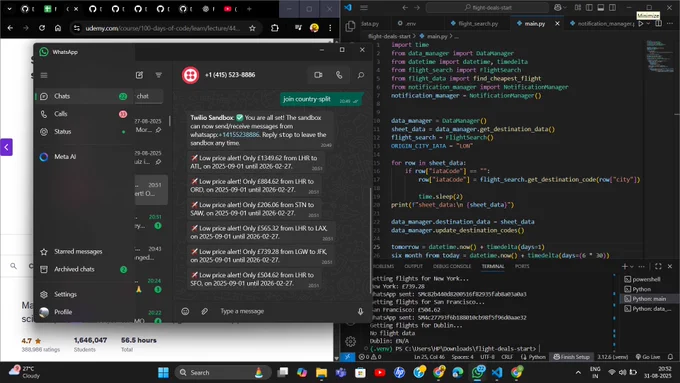Open Chrome three-dot menu
Image resolution: width=680 pixels, height=383 pixels.
tap(330, 28)
